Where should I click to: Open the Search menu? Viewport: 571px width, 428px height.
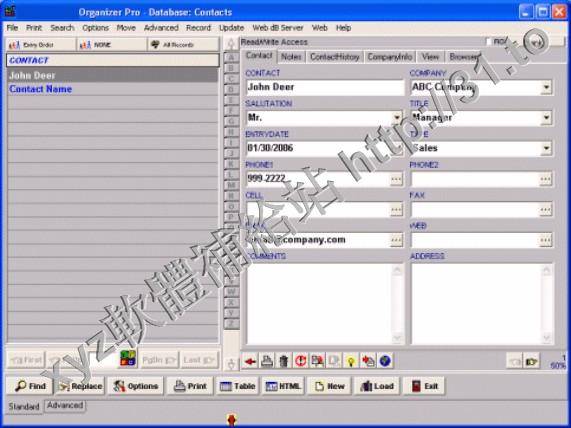62,28
